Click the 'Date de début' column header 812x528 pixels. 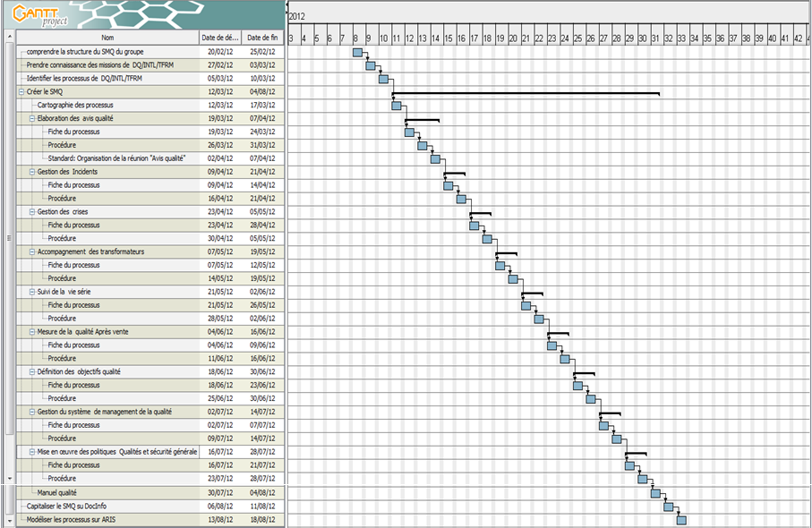(220, 38)
